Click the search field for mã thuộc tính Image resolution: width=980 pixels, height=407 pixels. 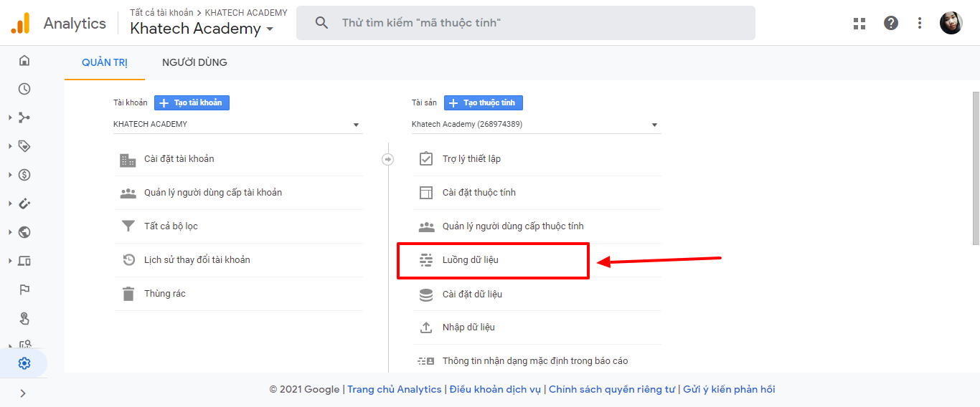tap(526, 23)
